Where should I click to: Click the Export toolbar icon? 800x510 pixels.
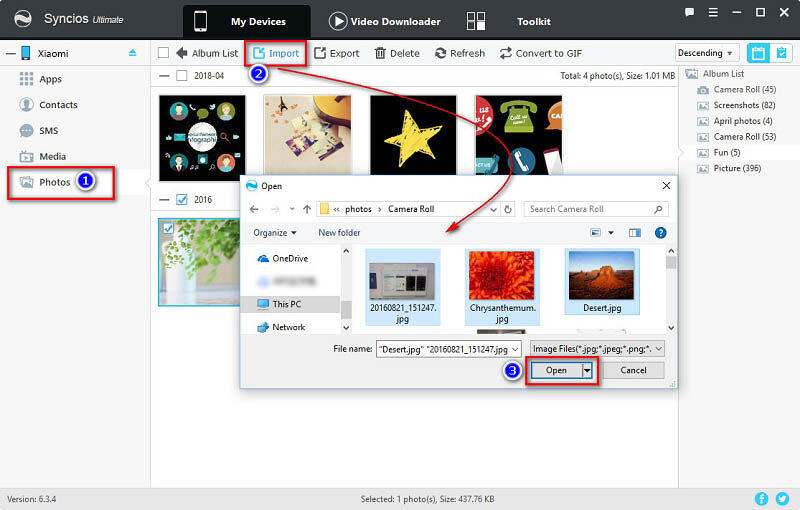click(x=320, y=53)
